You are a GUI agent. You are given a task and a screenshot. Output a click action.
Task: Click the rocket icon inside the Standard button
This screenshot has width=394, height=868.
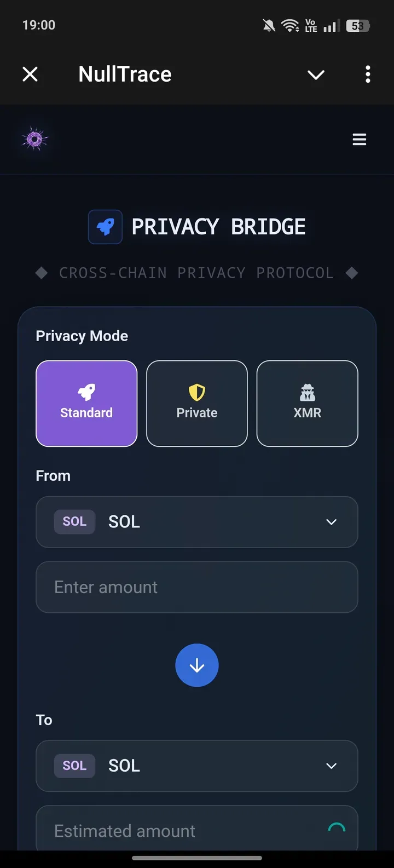[86, 392]
